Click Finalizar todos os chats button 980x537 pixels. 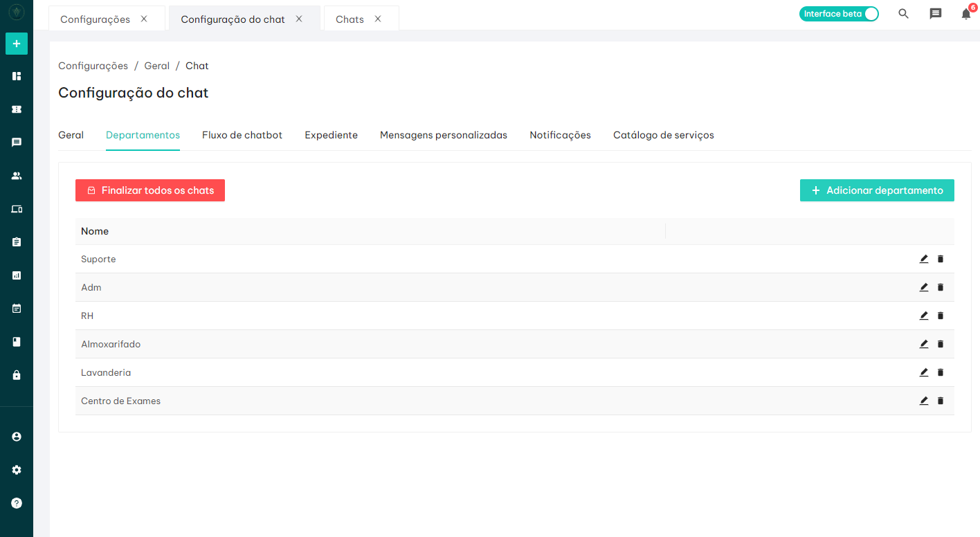click(x=150, y=190)
